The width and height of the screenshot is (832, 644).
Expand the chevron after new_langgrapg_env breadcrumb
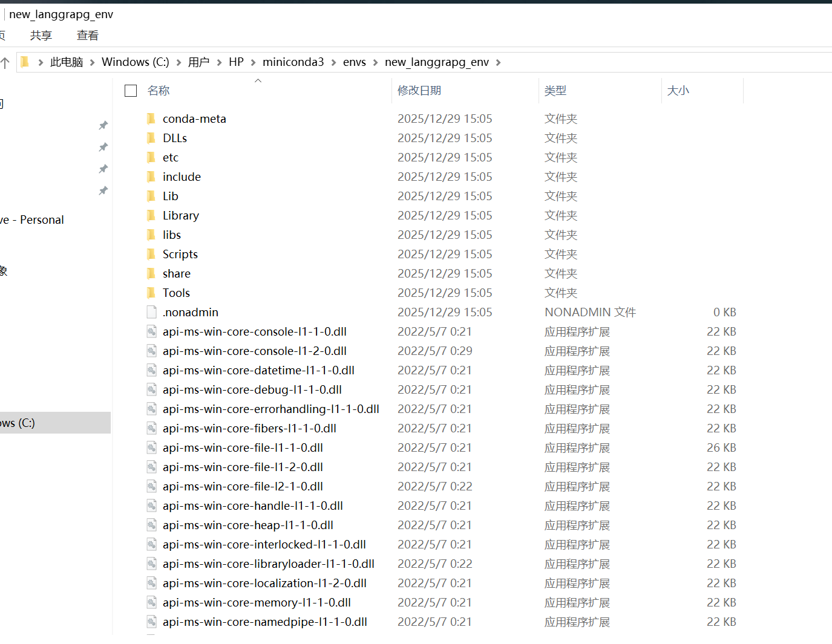[498, 62]
